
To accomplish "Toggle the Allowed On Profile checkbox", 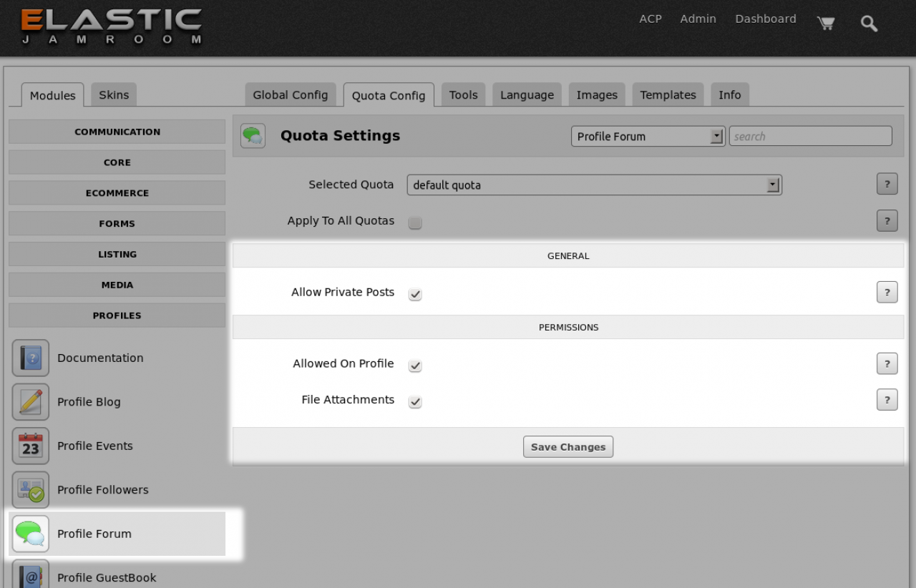I will coord(415,366).
